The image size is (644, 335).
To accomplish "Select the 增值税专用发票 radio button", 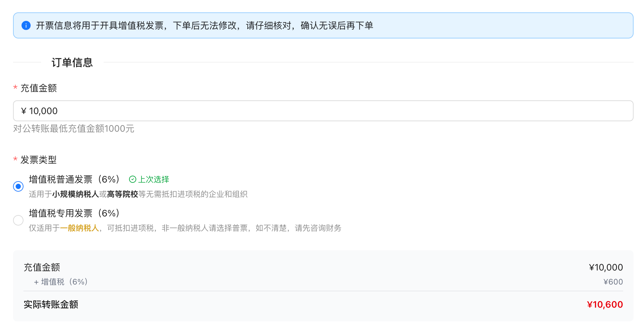I will (18, 220).
